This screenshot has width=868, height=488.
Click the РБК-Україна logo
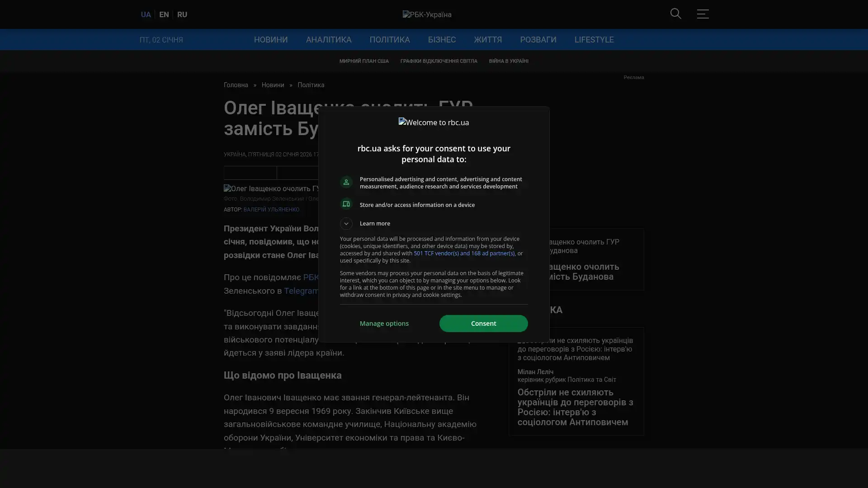[427, 14]
